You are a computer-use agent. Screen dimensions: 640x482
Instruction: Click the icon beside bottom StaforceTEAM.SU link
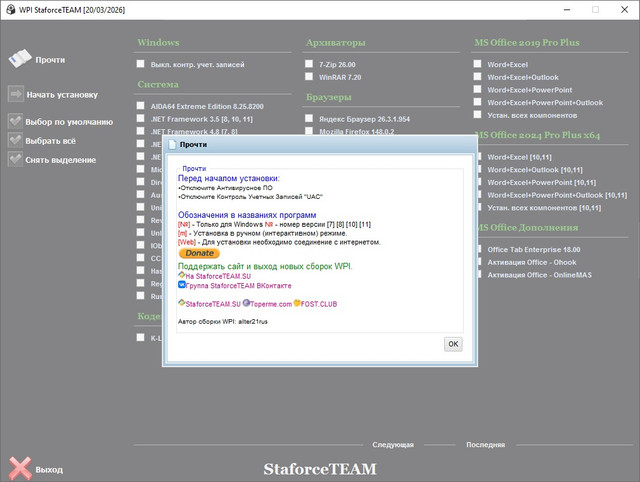[182, 303]
